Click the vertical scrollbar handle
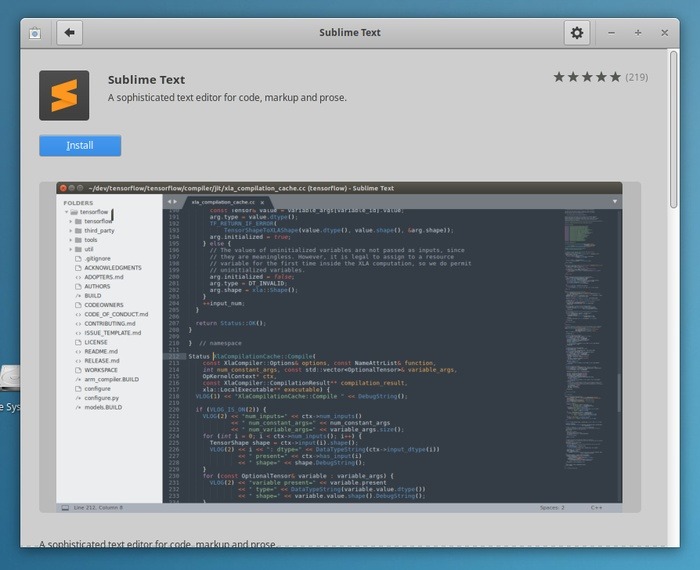The width and height of the screenshot is (700, 570). coord(673,129)
